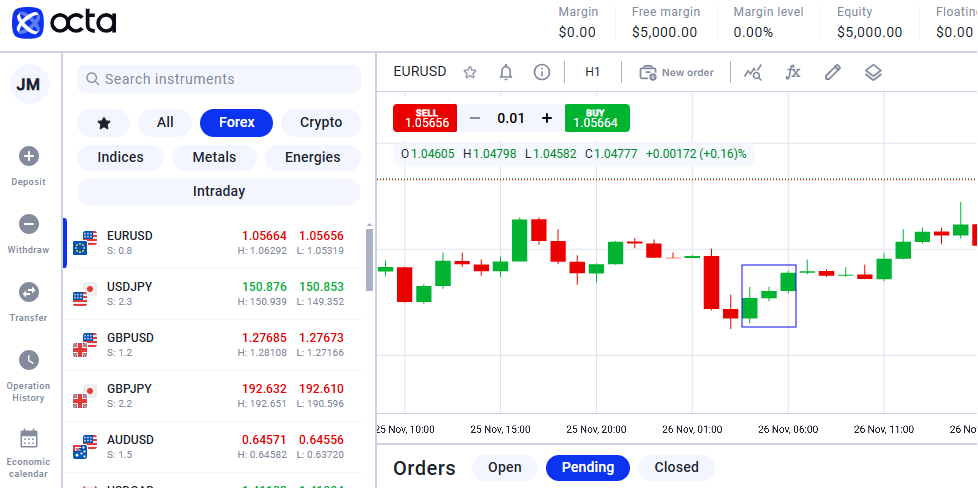978x488 pixels.
Task: Open indicators fx icon
Action: click(793, 72)
